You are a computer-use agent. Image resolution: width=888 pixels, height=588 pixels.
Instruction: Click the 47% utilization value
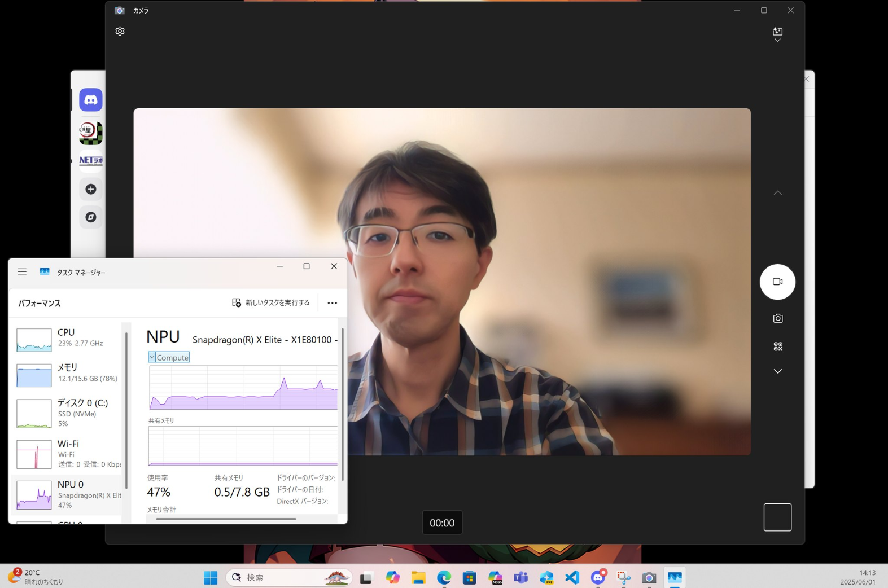click(x=159, y=492)
